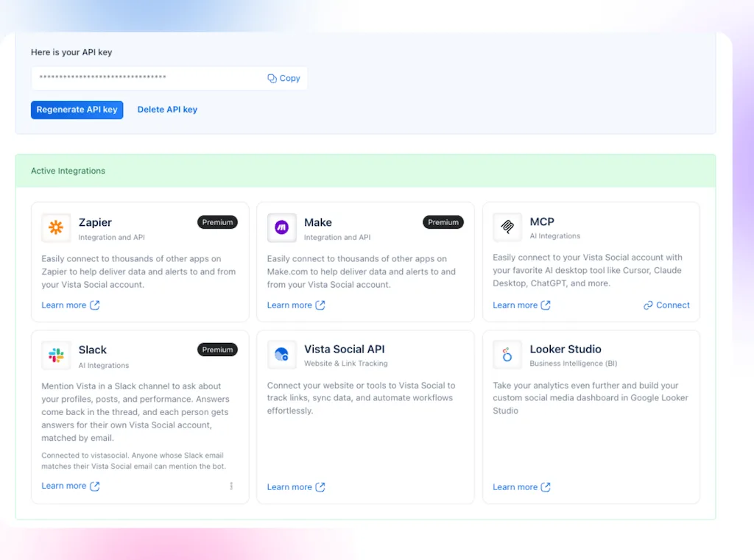754x560 pixels.
Task: Click the masked API key field
Action: point(169,78)
